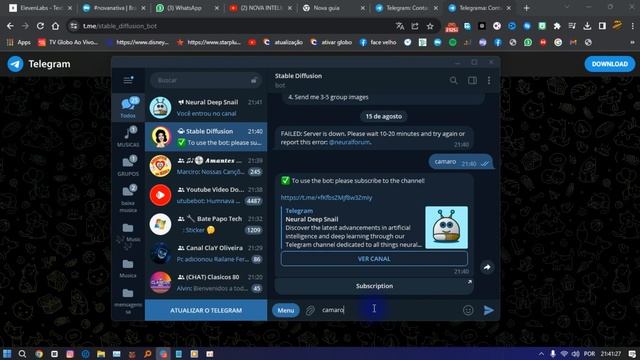This screenshot has width=640, height=360.
Task: Switch to the #novanativa tab
Action: tap(114, 8)
